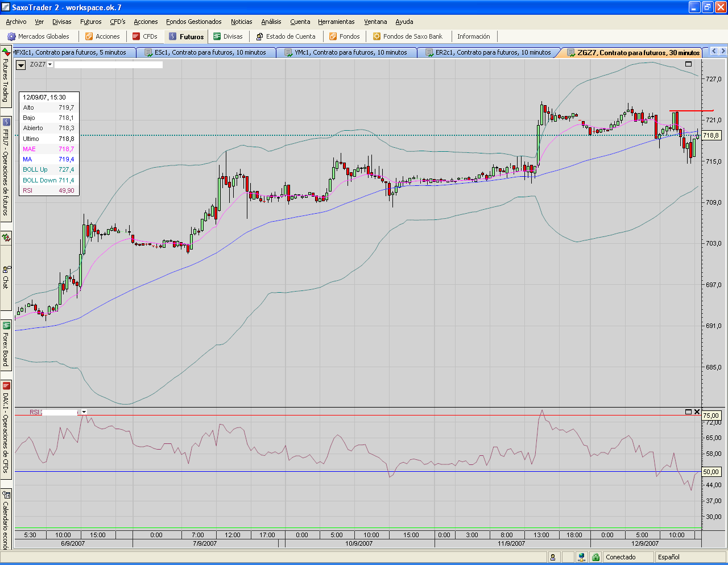Viewport: 728px width, 565px height.
Task: Maximize the RSI indicator panel
Action: tap(688, 412)
